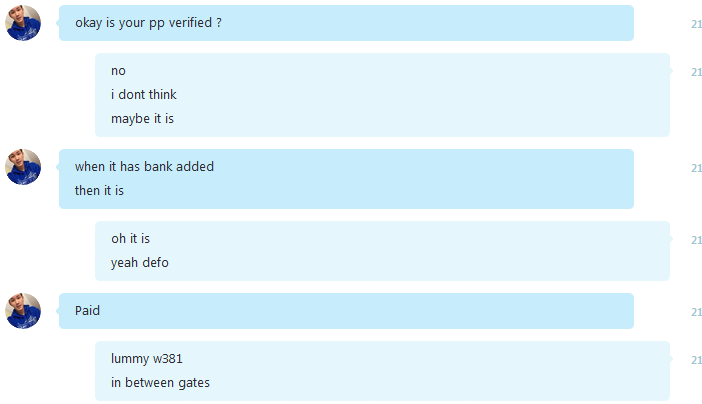Click the avatar beside the 'Paid' message

point(23,311)
